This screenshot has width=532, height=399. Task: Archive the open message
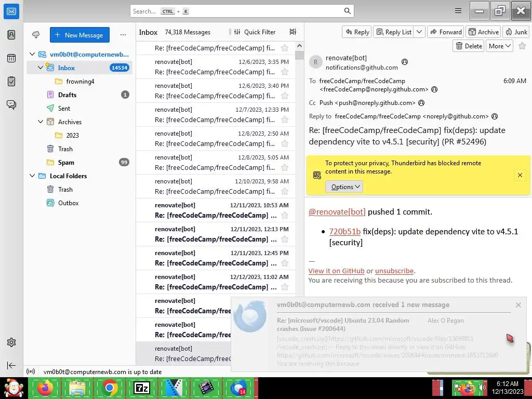[484, 32]
